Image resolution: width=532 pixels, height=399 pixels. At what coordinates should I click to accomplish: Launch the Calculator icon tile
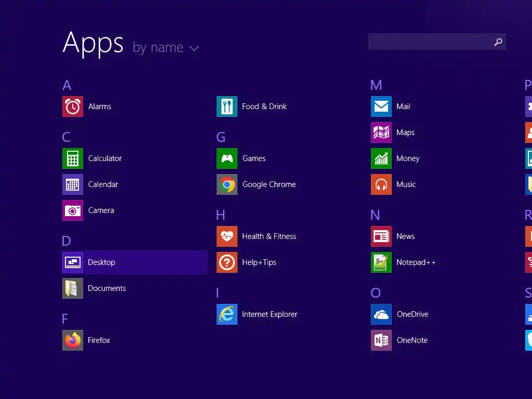(73, 158)
